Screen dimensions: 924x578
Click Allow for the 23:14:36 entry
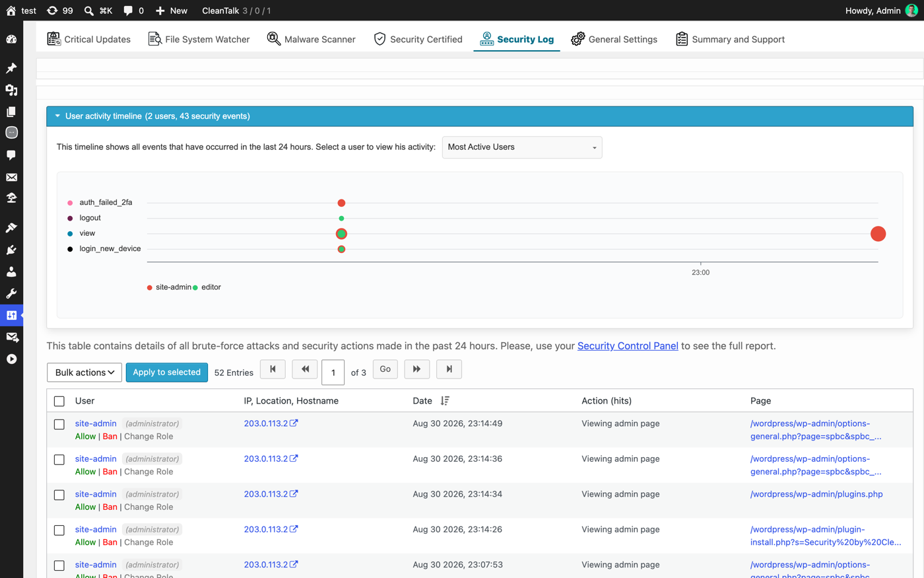[85, 472]
